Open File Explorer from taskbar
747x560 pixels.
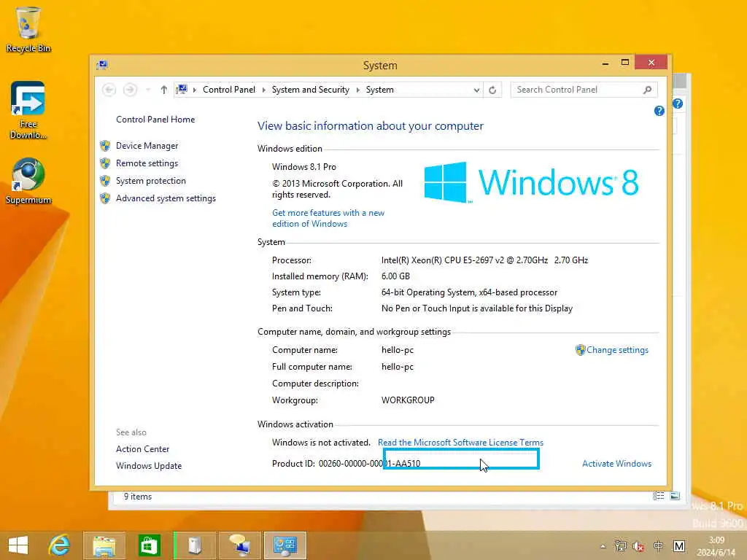104,545
